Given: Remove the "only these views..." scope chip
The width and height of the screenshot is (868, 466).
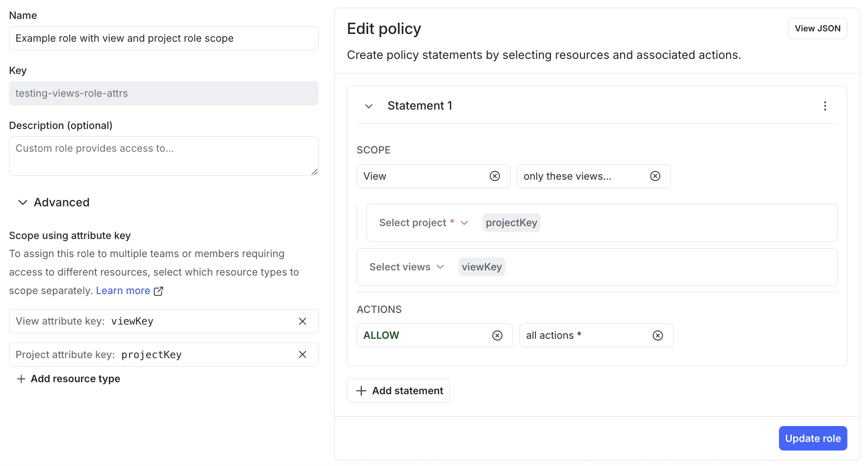Looking at the screenshot, I should click(655, 176).
